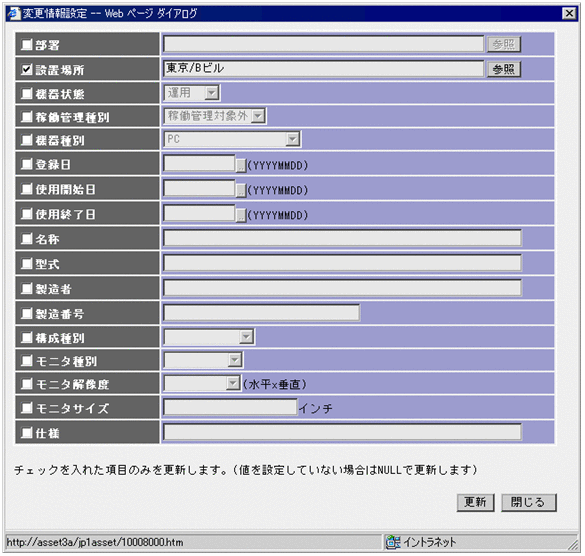This screenshot has width=585, height=556.
Task: Check the 使用終了日 checkbox
Action: pos(26,214)
